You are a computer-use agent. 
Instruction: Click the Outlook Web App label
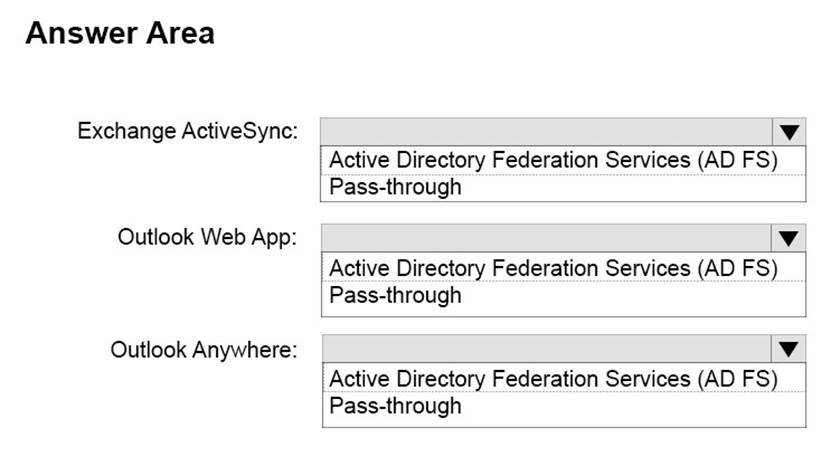(x=207, y=238)
